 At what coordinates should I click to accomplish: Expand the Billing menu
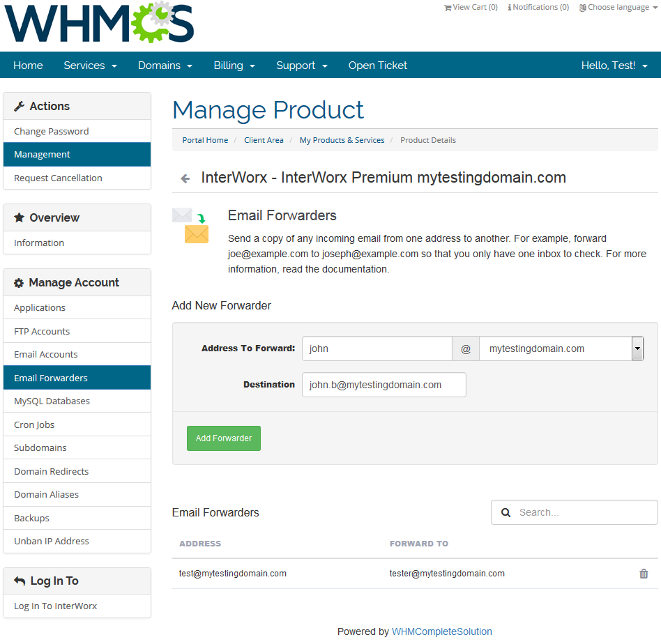(x=234, y=66)
